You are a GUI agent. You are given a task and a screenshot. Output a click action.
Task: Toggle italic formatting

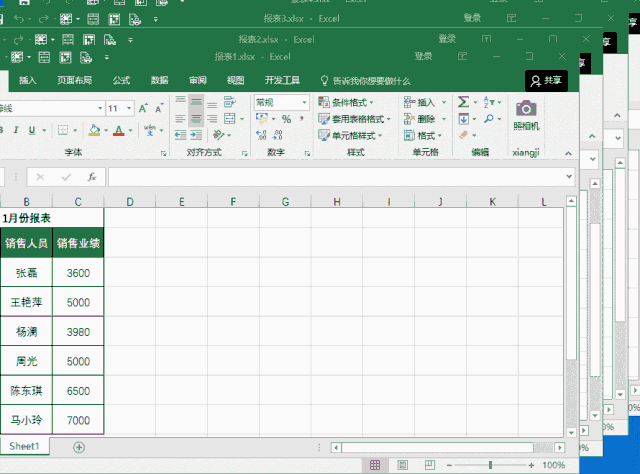pos(15,130)
